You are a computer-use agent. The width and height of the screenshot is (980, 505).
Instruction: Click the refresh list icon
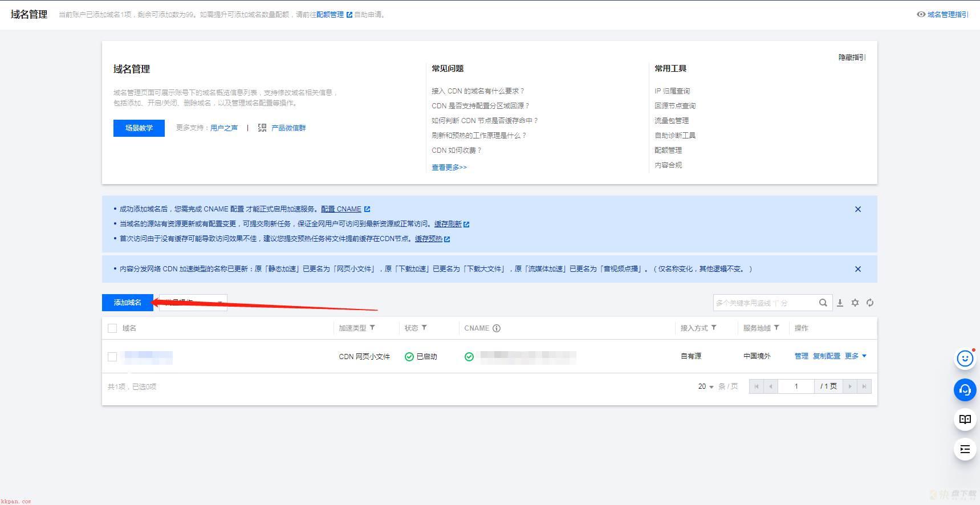(x=870, y=303)
